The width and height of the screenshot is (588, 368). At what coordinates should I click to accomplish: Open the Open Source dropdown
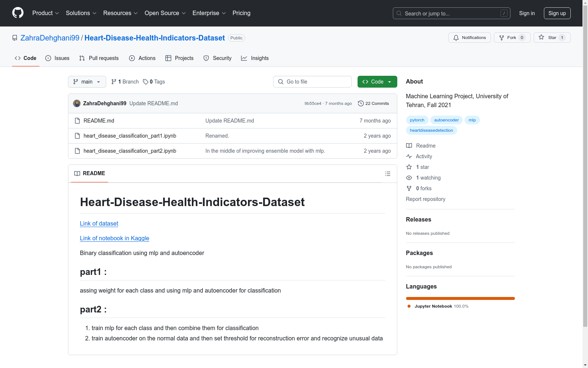(165, 13)
